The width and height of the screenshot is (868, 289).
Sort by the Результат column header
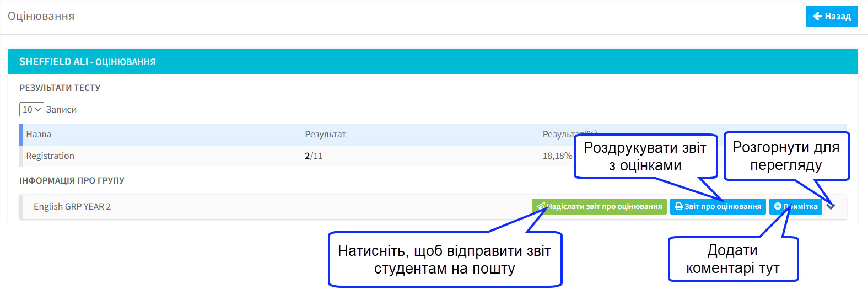[325, 135]
